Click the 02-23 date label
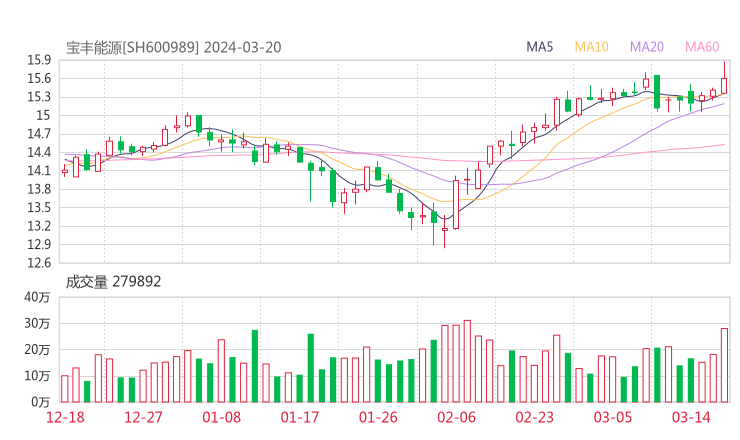Screen dimensions: 740x440 point(534,417)
